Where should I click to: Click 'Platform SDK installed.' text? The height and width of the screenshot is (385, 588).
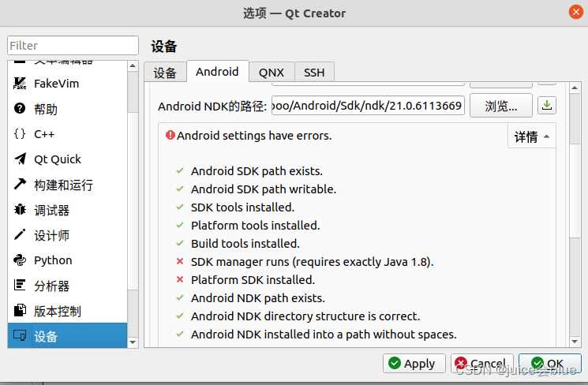(253, 279)
